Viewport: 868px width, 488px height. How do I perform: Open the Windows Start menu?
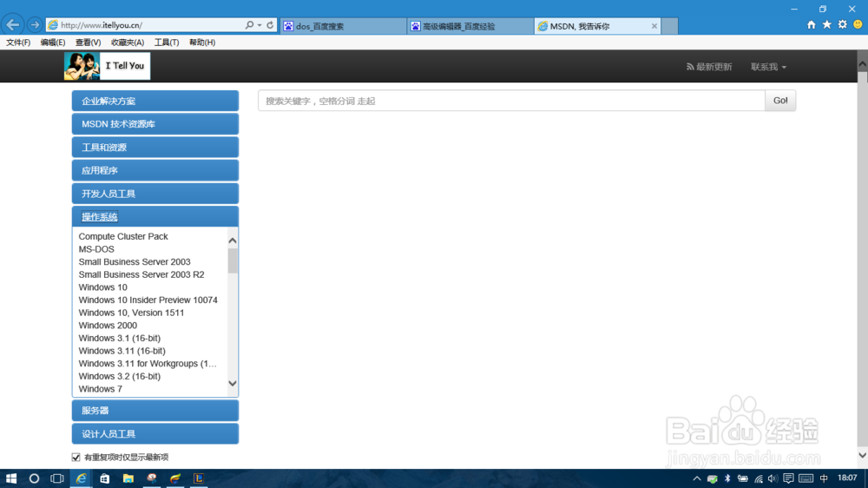11,478
